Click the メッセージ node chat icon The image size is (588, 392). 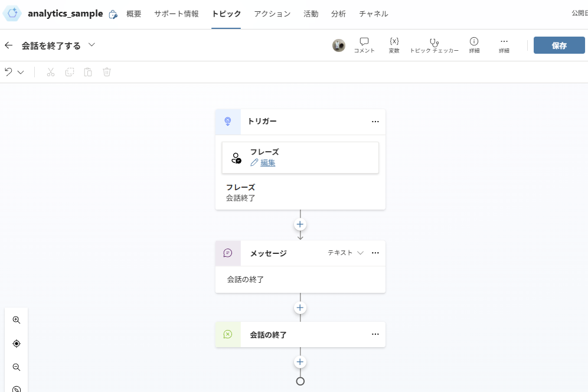pos(228,253)
